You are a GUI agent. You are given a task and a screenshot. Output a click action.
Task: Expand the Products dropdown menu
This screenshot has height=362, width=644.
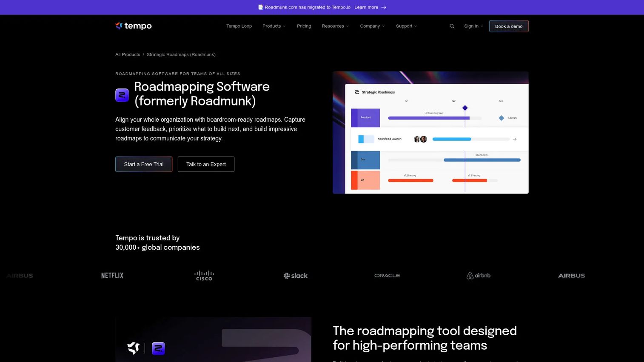(x=274, y=26)
